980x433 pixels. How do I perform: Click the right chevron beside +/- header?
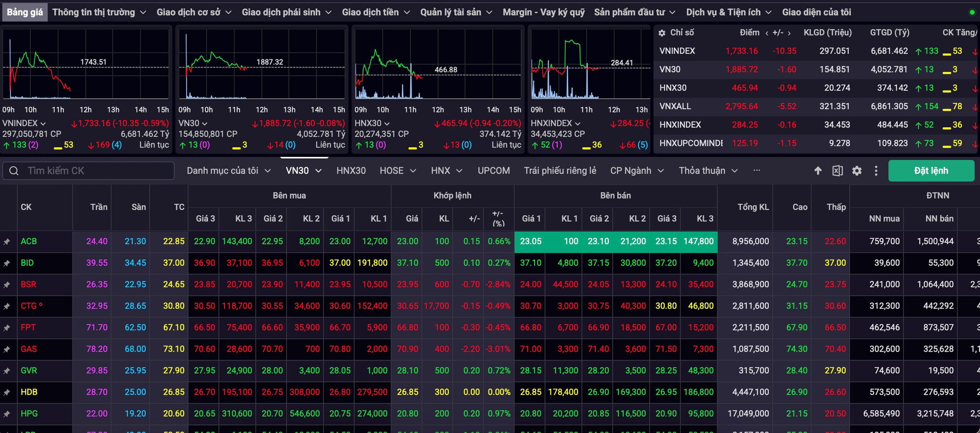[x=789, y=33]
